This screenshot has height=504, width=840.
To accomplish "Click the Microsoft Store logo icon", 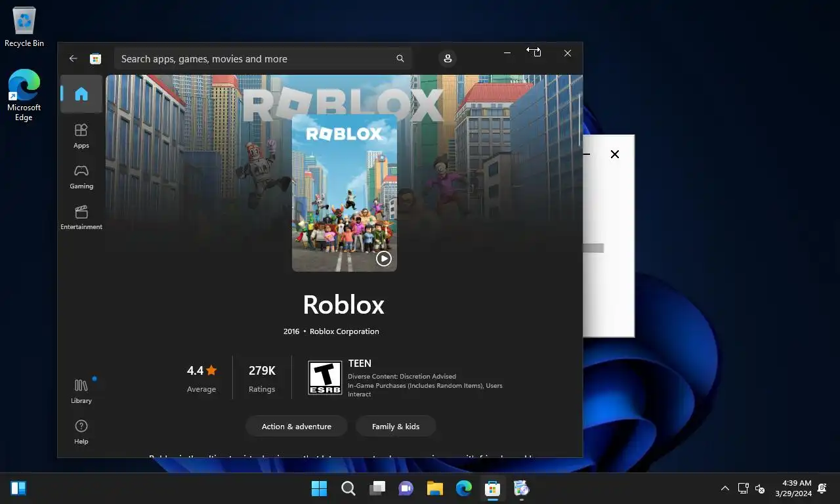I will (95, 58).
